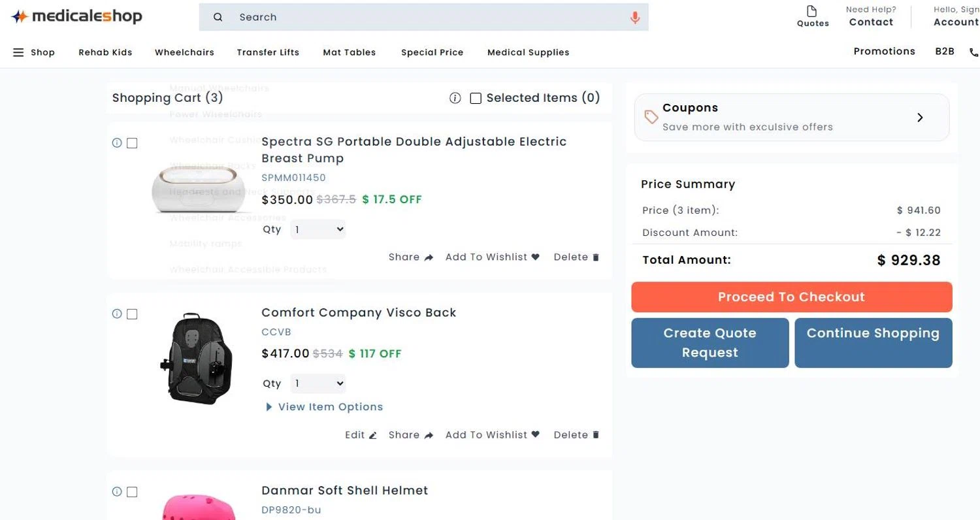Click SKU text DP9820-bu

click(291, 510)
